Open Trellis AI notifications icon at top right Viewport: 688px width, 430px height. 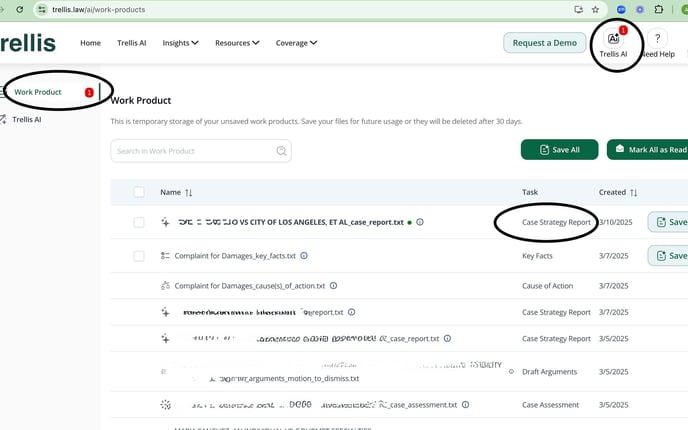tap(613, 39)
